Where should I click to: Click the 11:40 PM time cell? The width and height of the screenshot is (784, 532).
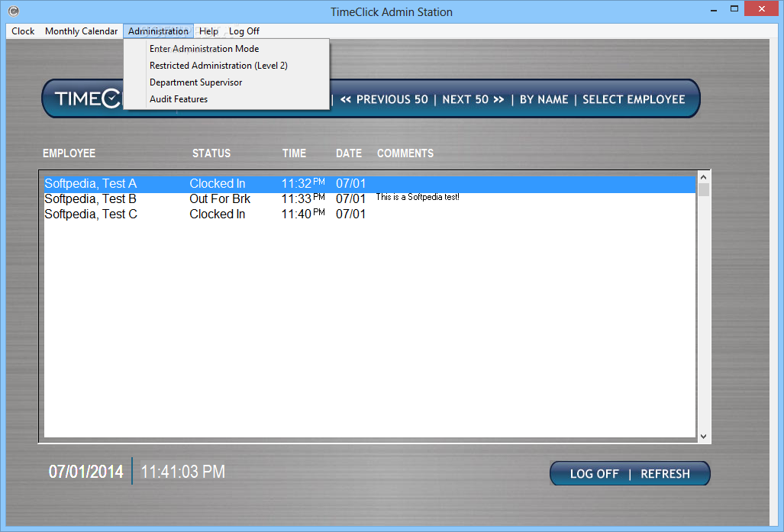[303, 214]
